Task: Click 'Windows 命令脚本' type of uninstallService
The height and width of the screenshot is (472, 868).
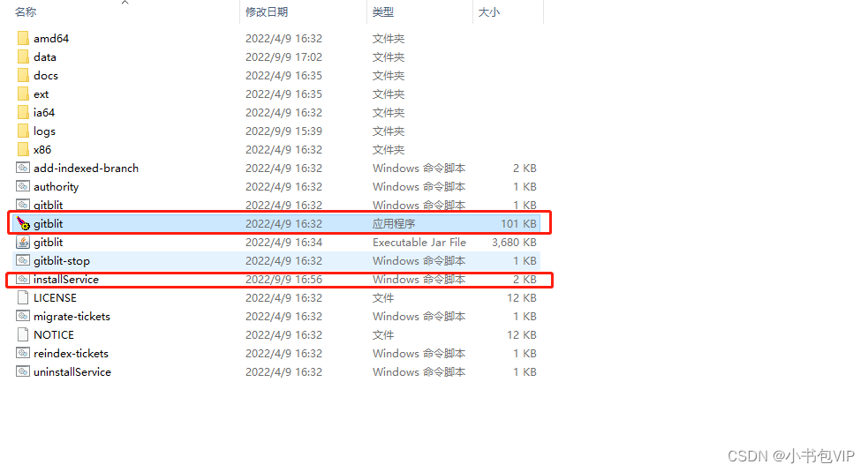Action: pos(419,371)
